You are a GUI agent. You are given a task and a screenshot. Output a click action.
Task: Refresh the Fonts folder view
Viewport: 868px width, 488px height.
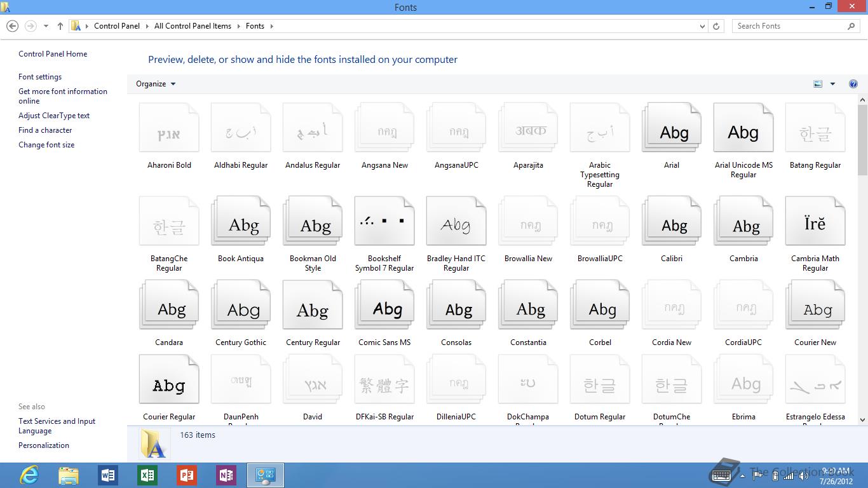[716, 26]
